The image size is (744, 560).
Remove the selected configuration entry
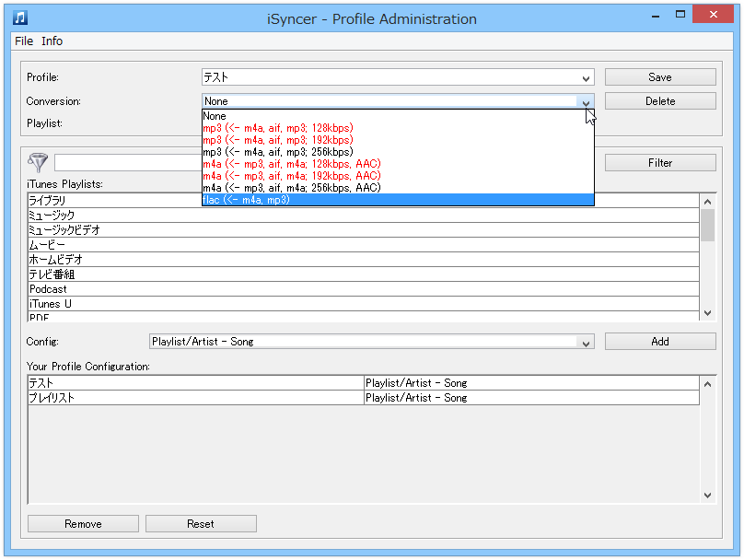pos(83,523)
